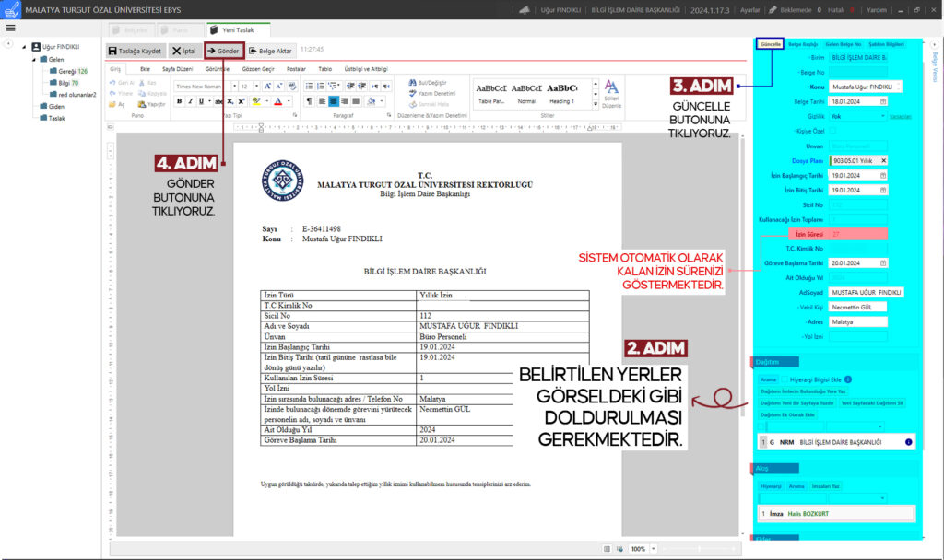Apply italic formatting in the ribbon

(x=191, y=101)
